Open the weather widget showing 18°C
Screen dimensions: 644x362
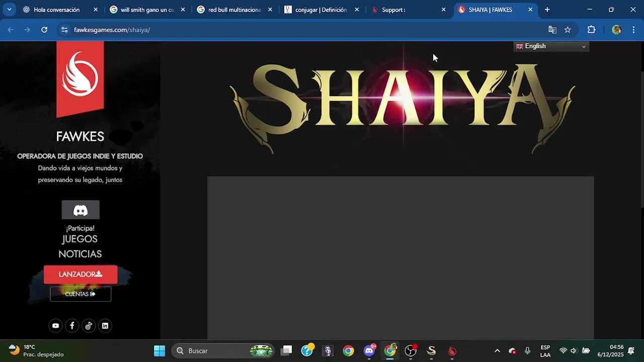(x=36, y=351)
